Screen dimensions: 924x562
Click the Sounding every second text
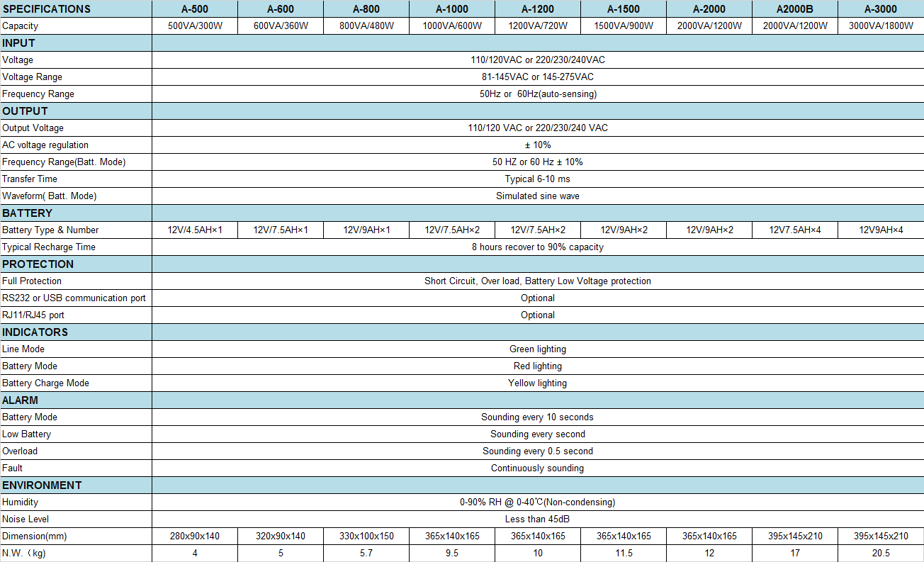pyautogui.click(x=538, y=434)
